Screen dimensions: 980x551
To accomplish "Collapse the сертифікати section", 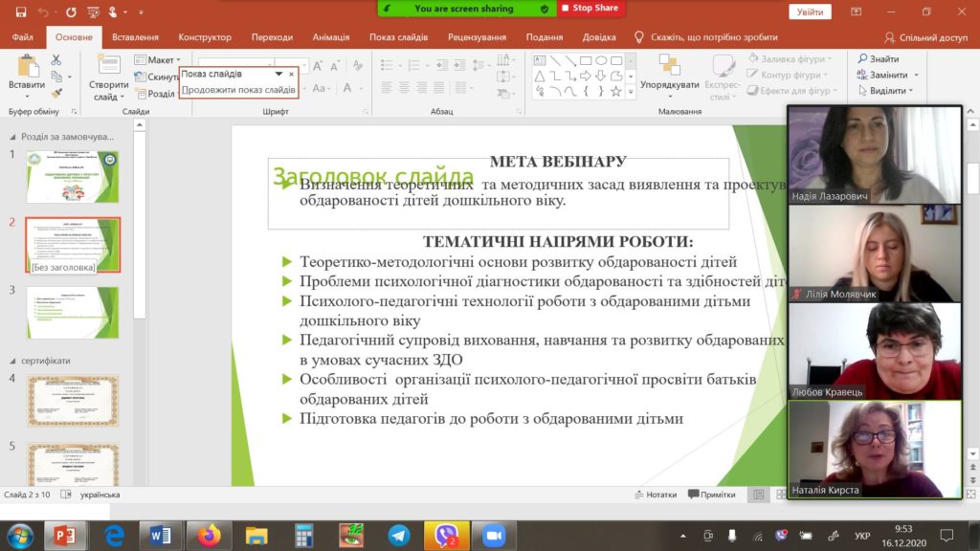I will point(12,361).
